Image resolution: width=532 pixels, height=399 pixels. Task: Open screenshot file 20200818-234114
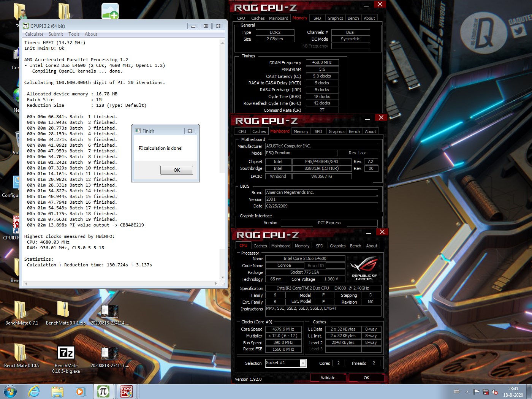click(110, 311)
